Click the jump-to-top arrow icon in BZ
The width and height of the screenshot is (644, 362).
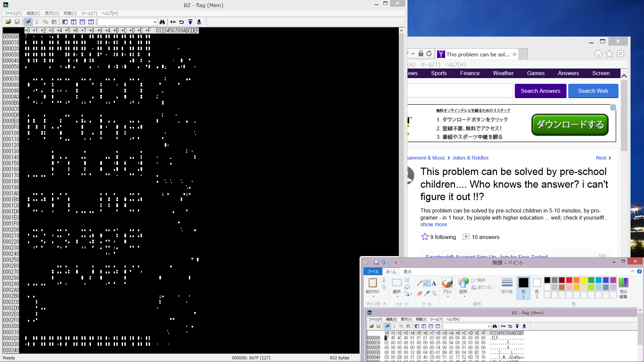pyautogui.click(x=191, y=22)
